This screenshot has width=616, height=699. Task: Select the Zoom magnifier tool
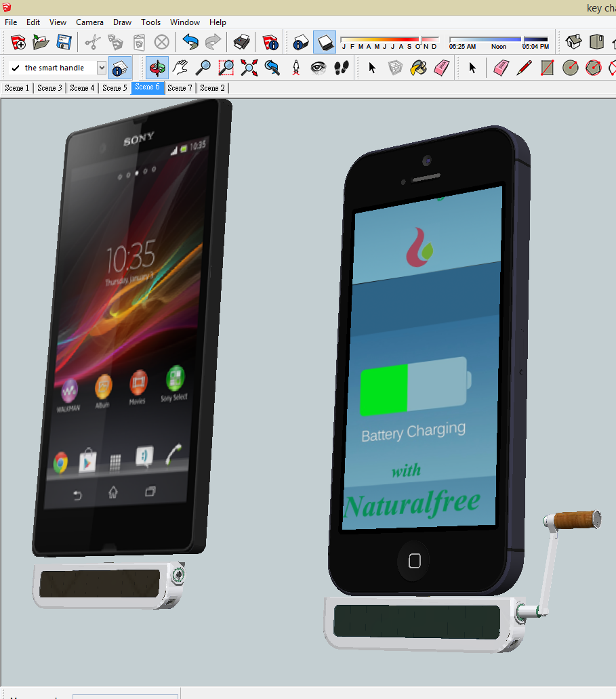[203, 68]
